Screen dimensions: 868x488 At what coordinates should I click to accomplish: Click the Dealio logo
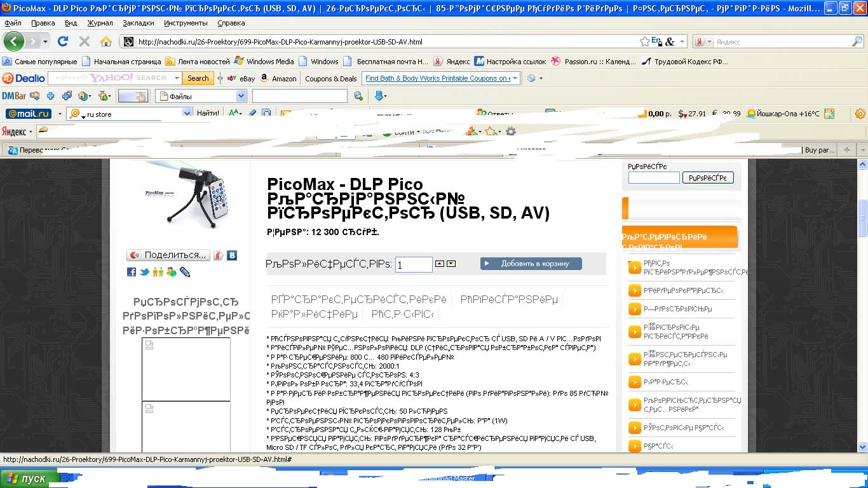(x=24, y=78)
